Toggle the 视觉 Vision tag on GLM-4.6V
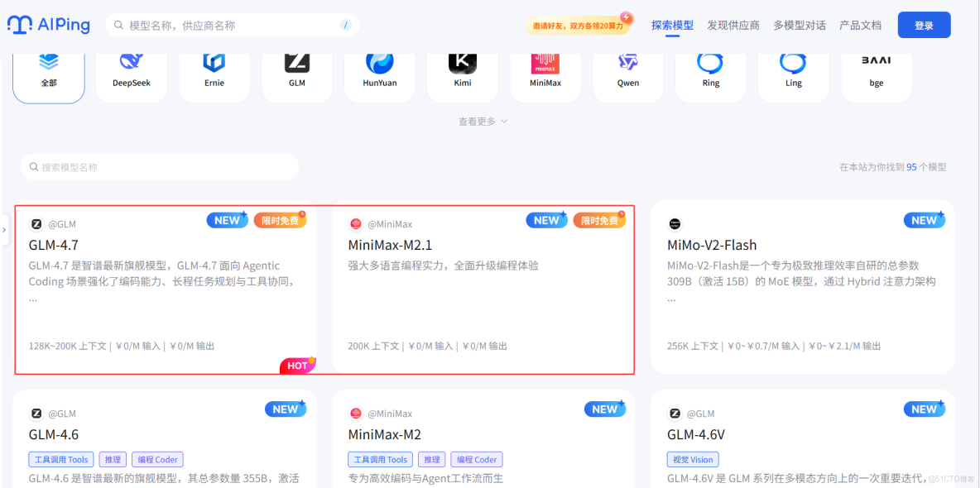The height and width of the screenshot is (488, 980). (692, 459)
